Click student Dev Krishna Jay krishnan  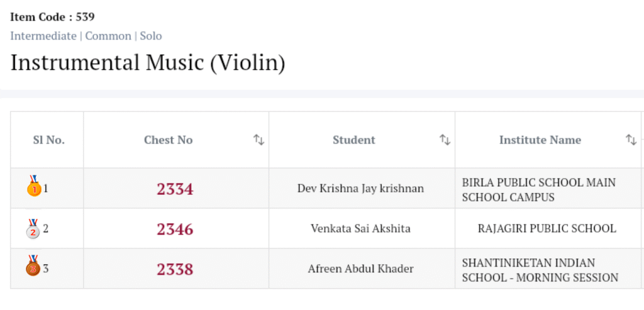click(360, 189)
